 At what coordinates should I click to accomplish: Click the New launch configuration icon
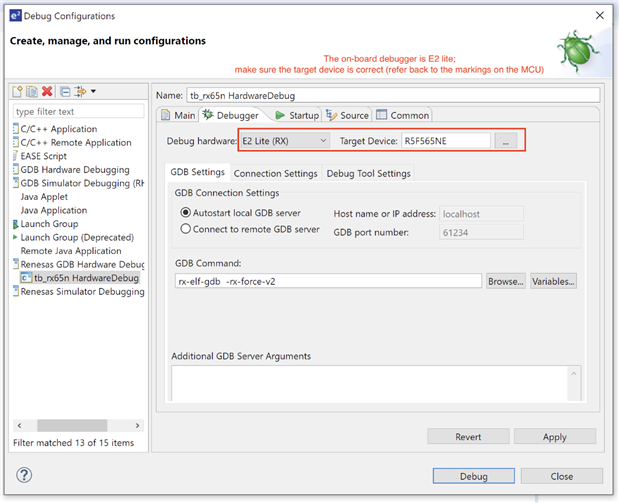click(19, 92)
